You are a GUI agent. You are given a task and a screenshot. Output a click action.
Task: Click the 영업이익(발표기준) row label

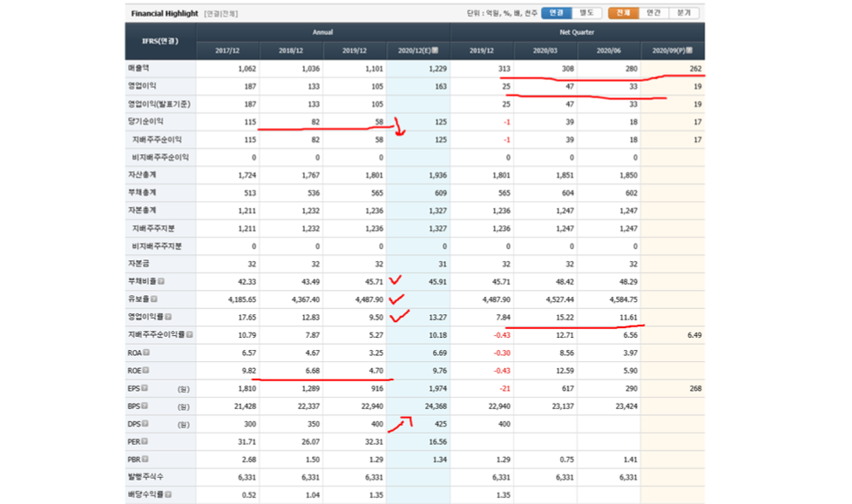coord(159,104)
